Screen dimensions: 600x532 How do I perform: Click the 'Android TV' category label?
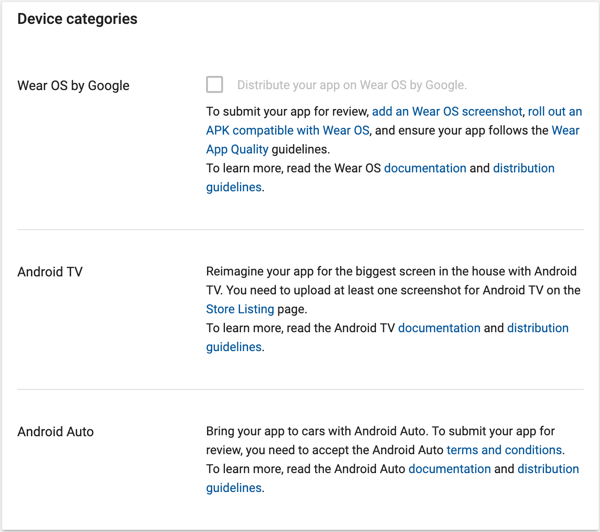pyautogui.click(x=50, y=272)
